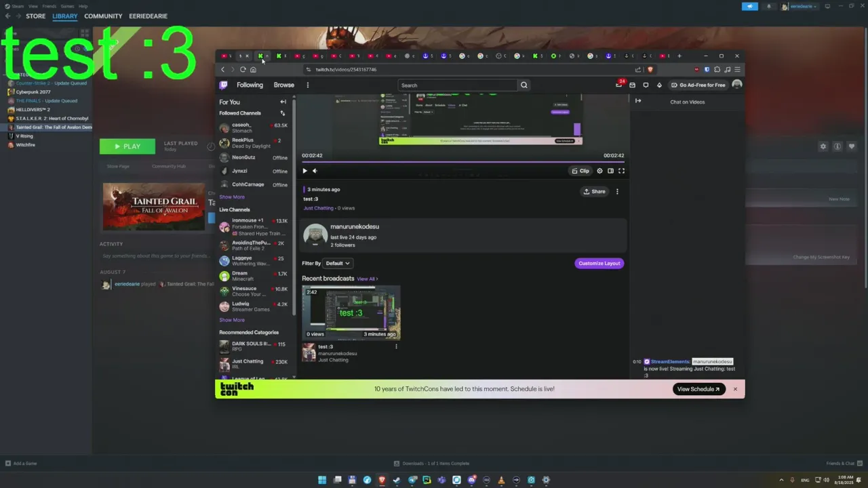Open ironmouse live channel

[254, 226]
